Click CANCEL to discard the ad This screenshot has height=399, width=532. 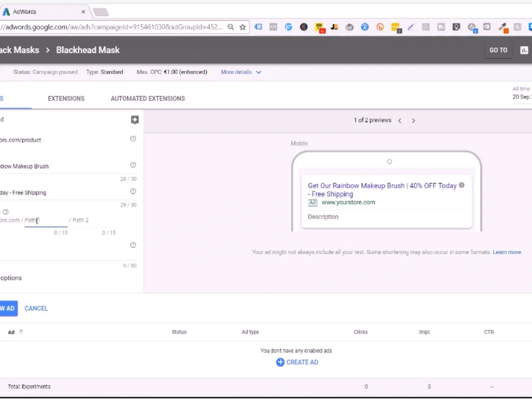point(36,309)
